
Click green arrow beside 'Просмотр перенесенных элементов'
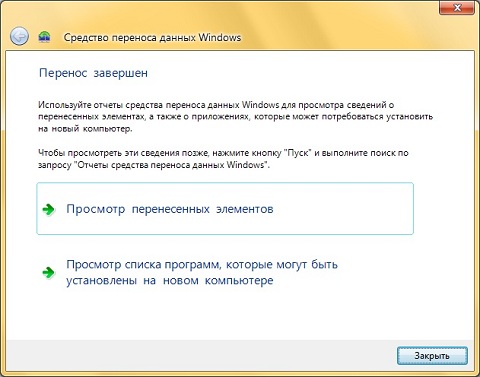point(49,209)
